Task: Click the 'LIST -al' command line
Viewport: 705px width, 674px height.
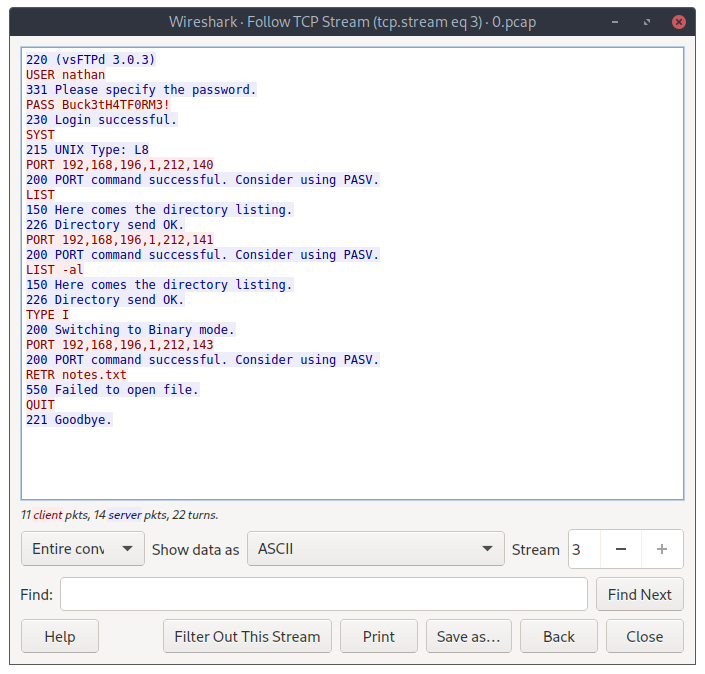Action: tap(55, 270)
